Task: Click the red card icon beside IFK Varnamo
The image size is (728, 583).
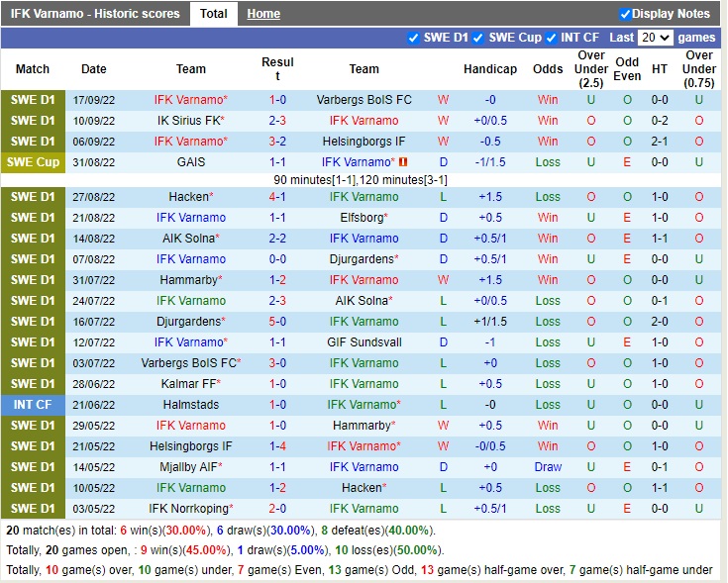Action: (x=403, y=162)
